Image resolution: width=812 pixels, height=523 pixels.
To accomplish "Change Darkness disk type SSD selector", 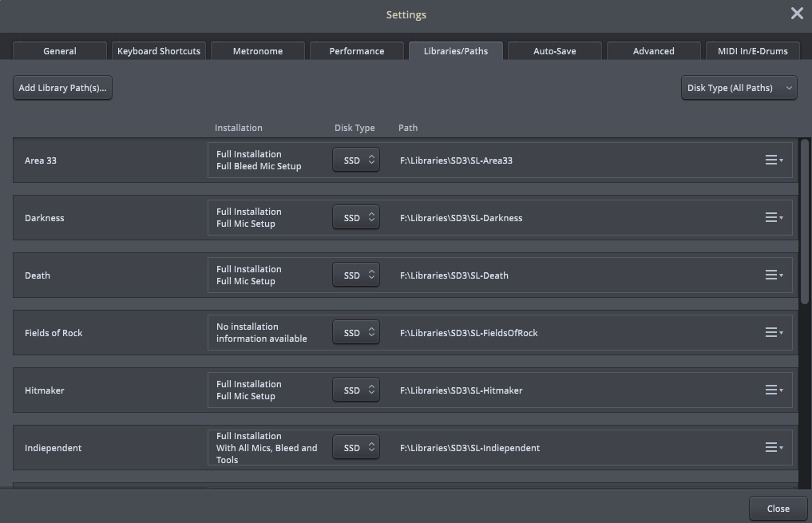I will (x=356, y=218).
